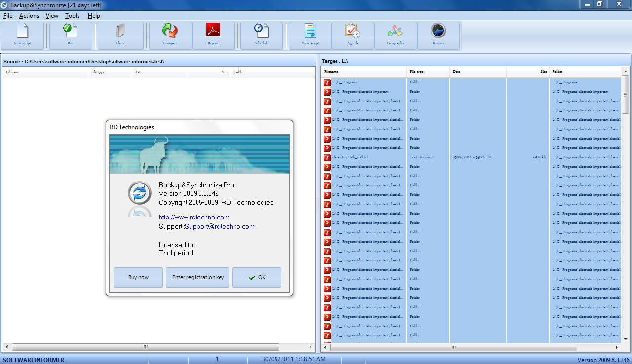This screenshot has height=364, width=632.
Task: Click red question icon beside L:\C_Programs row
Action: [327, 82]
